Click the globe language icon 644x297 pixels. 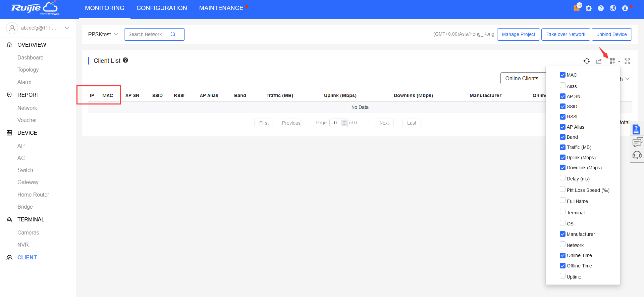tap(613, 8)
